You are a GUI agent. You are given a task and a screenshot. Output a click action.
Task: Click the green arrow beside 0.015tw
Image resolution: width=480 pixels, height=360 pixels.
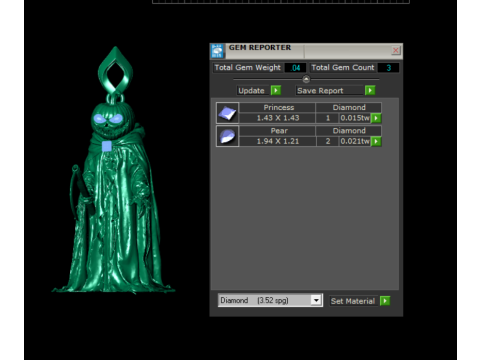(x=376, y=118)
